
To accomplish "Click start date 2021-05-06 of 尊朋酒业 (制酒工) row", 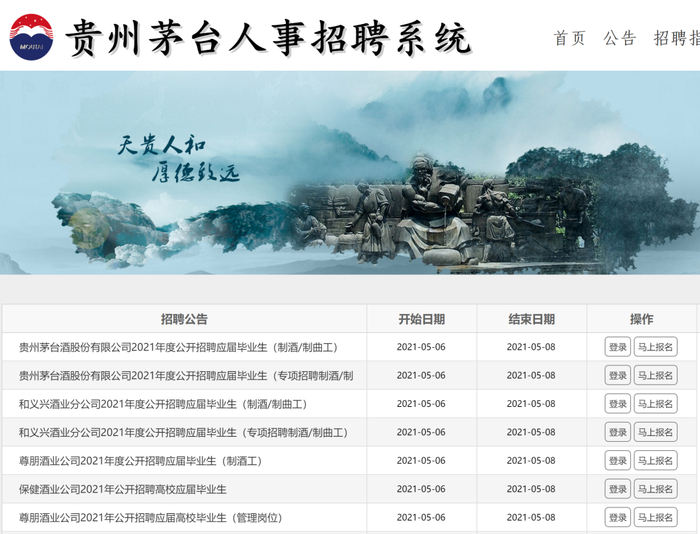I will point(421,461).
